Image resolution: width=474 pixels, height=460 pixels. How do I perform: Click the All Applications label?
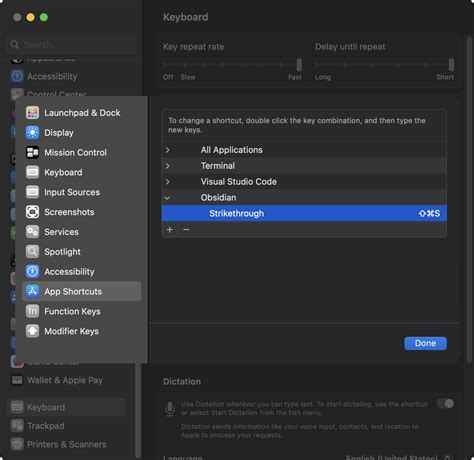point(231,150)
